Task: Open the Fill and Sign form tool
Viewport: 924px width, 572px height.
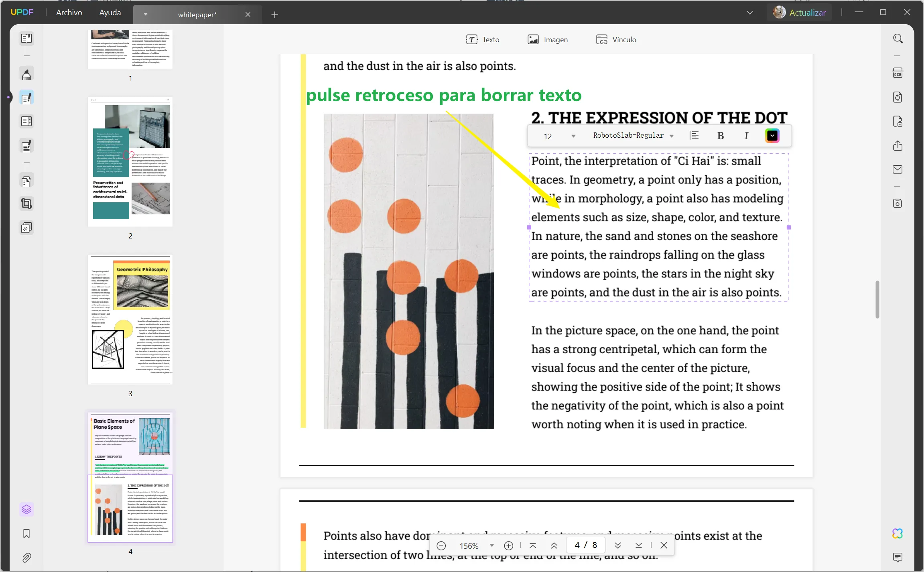Action: (26, 147)
